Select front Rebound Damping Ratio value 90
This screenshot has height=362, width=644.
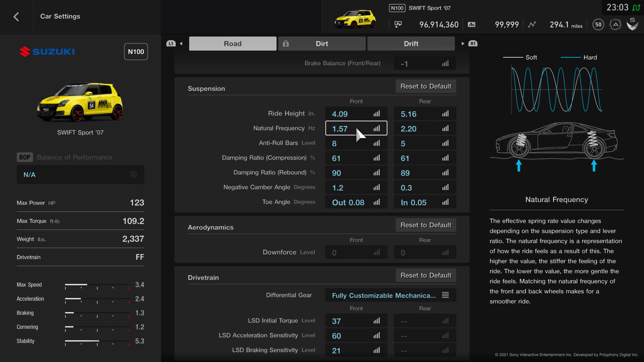356,172
